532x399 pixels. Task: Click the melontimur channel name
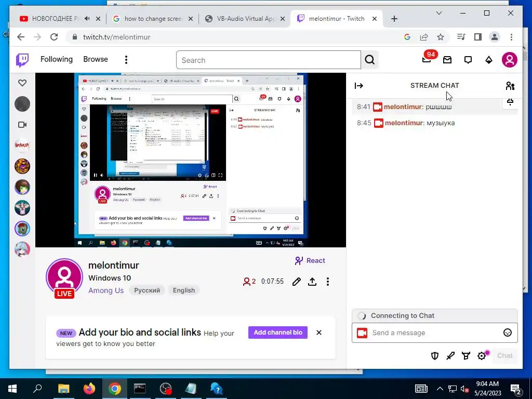pos(114,265)
